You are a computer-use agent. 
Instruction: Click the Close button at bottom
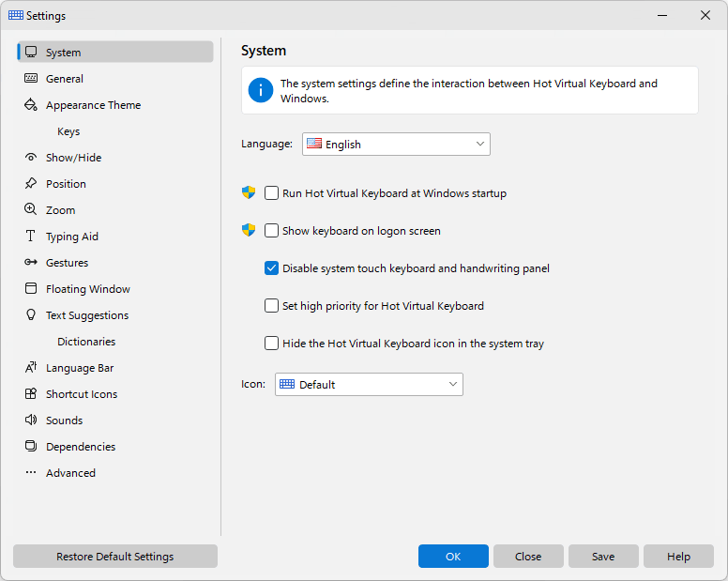pyautogui.click(x=528, y=556)
